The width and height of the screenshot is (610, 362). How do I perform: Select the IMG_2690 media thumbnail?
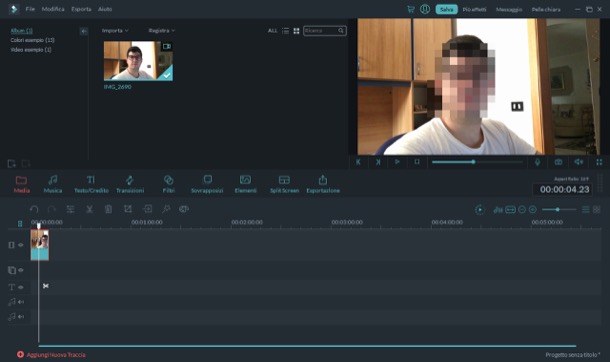138,61
